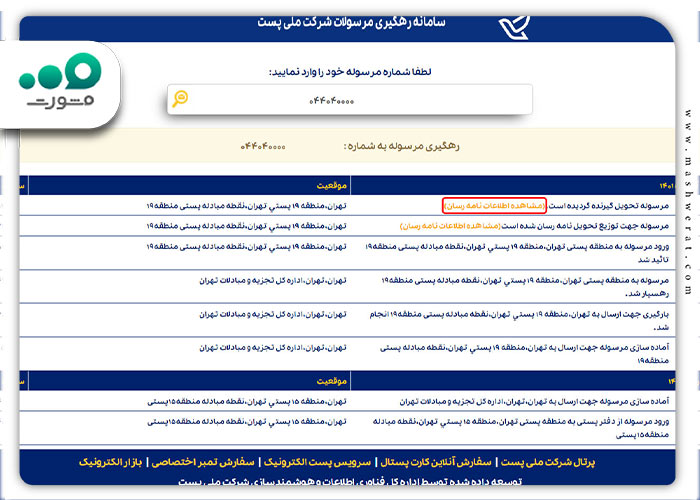The image size is (700, 500).
Task: Click first موقعیت column header
Action: click(332, 186)
